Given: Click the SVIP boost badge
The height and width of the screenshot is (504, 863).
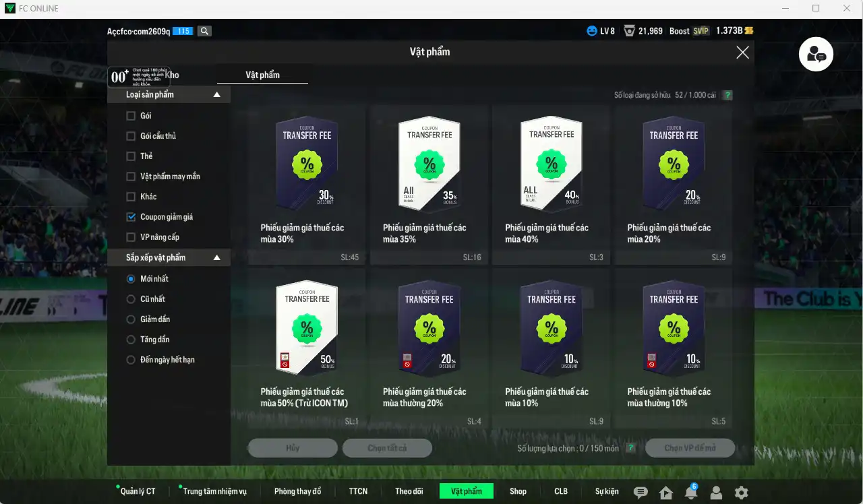Looking at the screenshot, I should pyautogui.click(x=701, y=31).
